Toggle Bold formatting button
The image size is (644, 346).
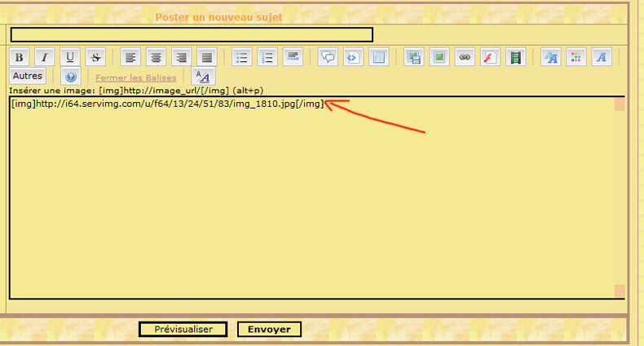20,57
